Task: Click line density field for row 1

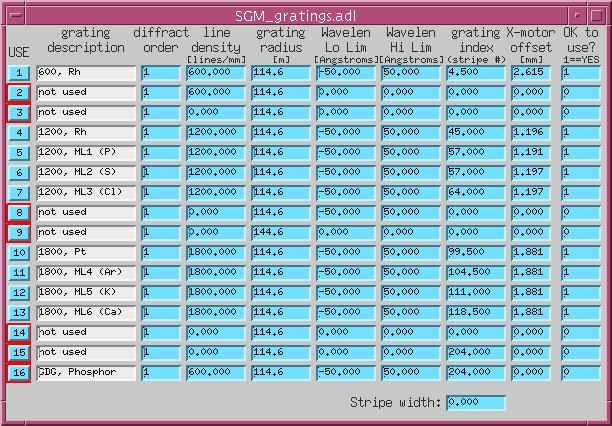Action: tap(216, 73)
